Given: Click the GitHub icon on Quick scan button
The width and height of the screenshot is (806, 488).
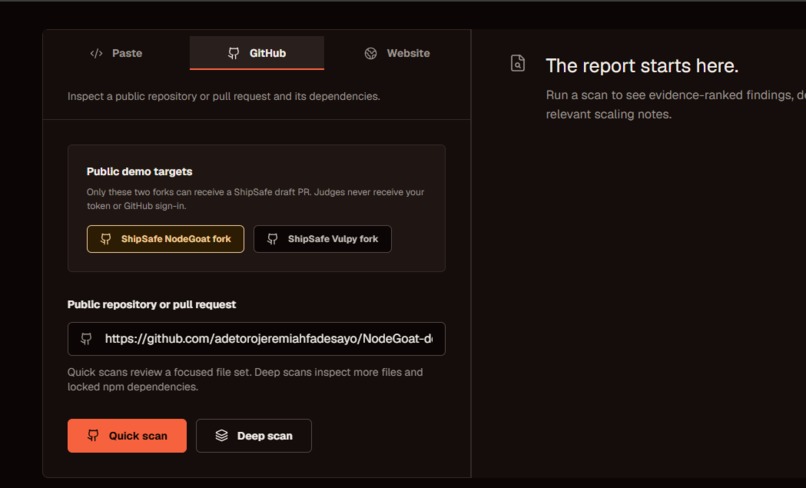Looking at the screenshot, I should [x=93, y=436].
